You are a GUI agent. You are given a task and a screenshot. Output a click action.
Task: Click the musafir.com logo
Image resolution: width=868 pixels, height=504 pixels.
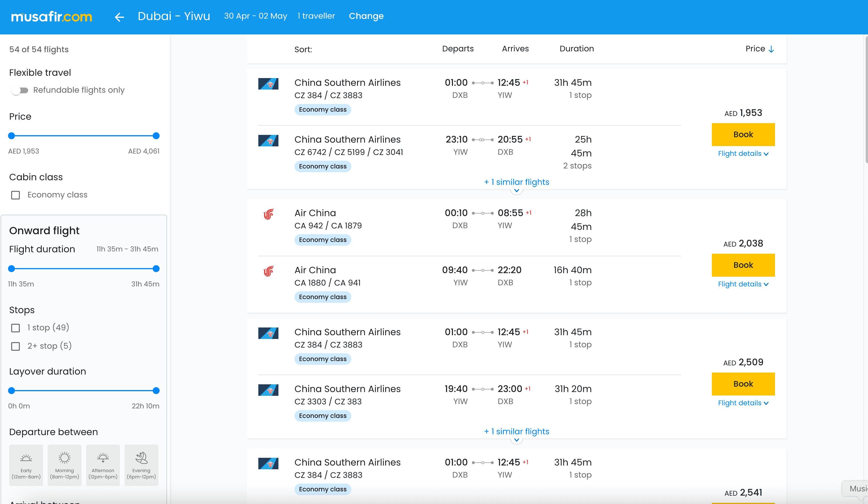tap(52, 17)
